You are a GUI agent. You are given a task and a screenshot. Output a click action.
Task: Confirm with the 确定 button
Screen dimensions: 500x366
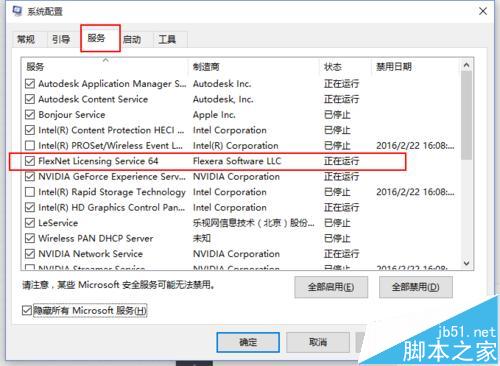click(248, 342)
